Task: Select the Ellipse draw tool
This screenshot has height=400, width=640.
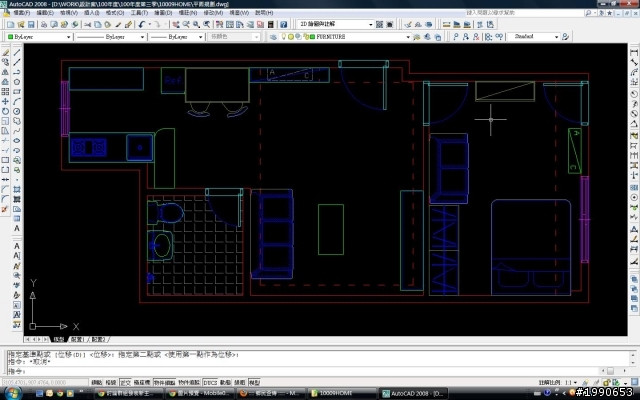Action: [x=17, y=140]
